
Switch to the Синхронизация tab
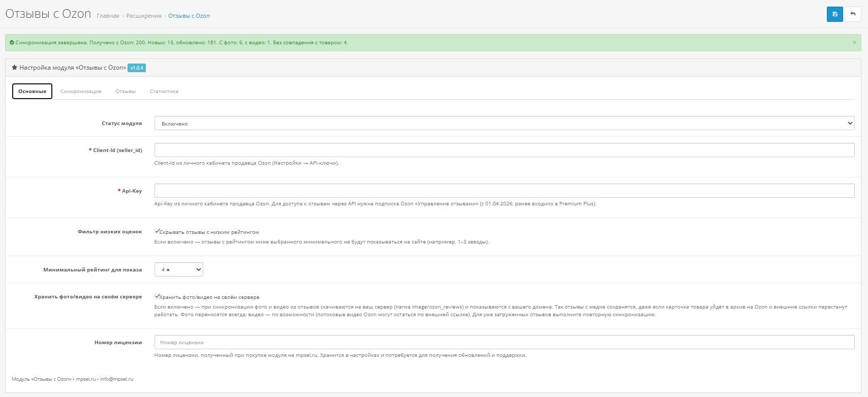(x=81, y=91)
